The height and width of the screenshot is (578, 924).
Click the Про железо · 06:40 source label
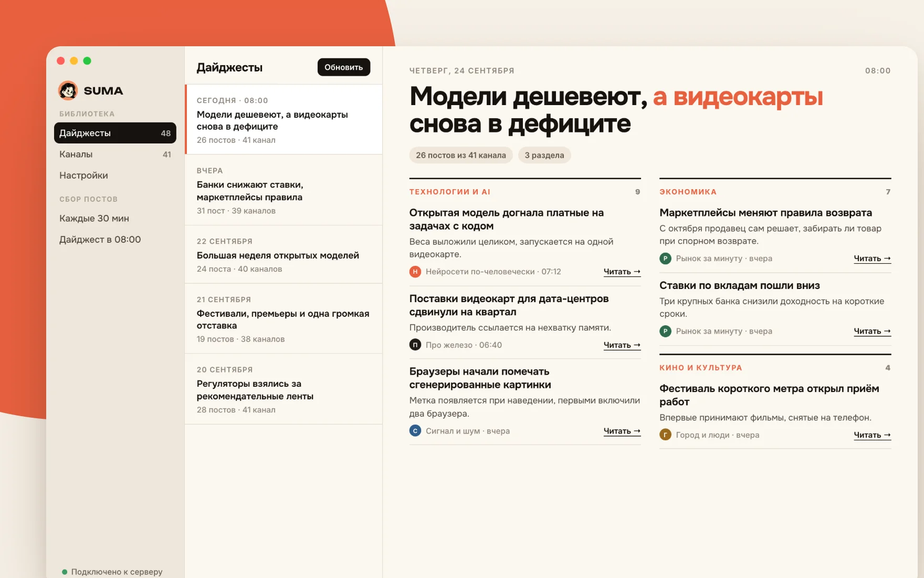(x=464, y=345)
